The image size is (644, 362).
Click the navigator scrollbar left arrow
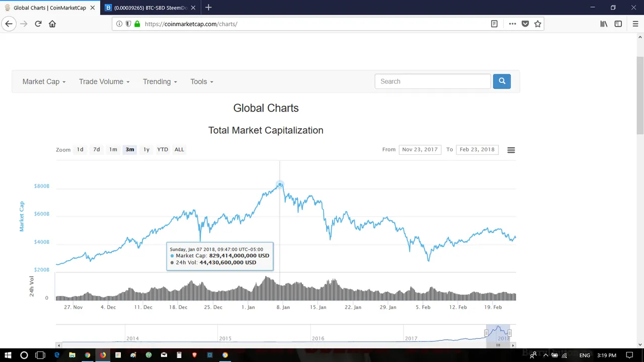pos(58,345)
